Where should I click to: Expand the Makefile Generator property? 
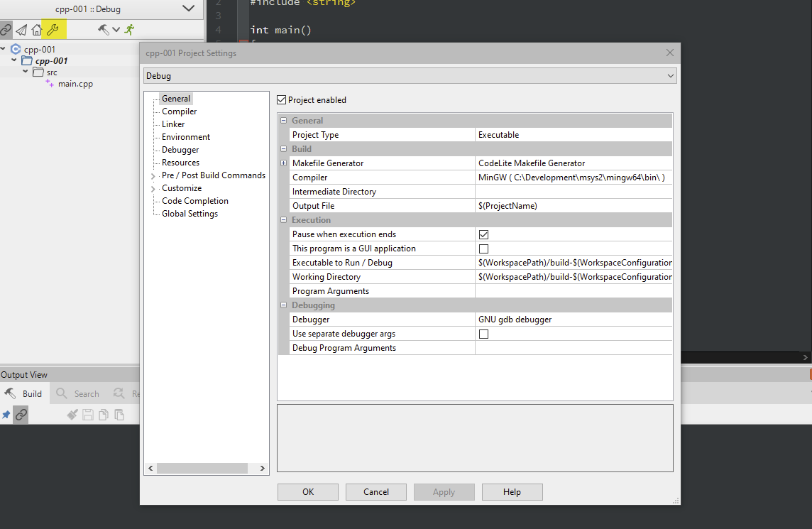pyautogui.click(x=283, y=163)
